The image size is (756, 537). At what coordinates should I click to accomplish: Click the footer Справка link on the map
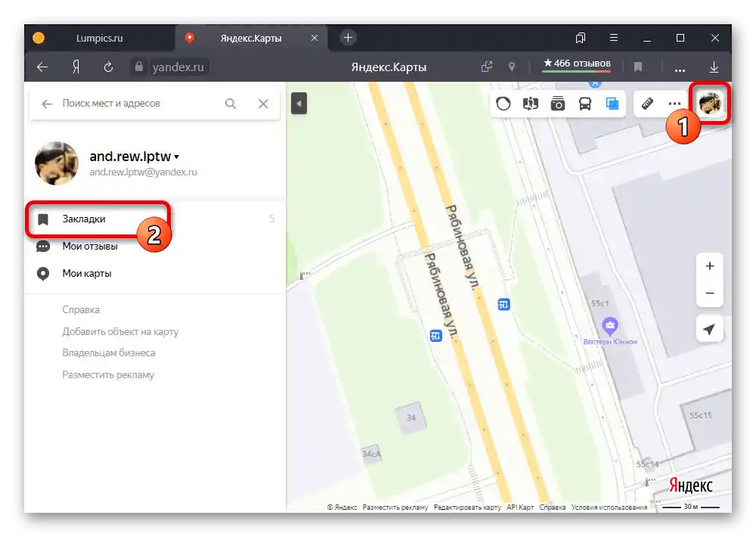click(553, 507)
